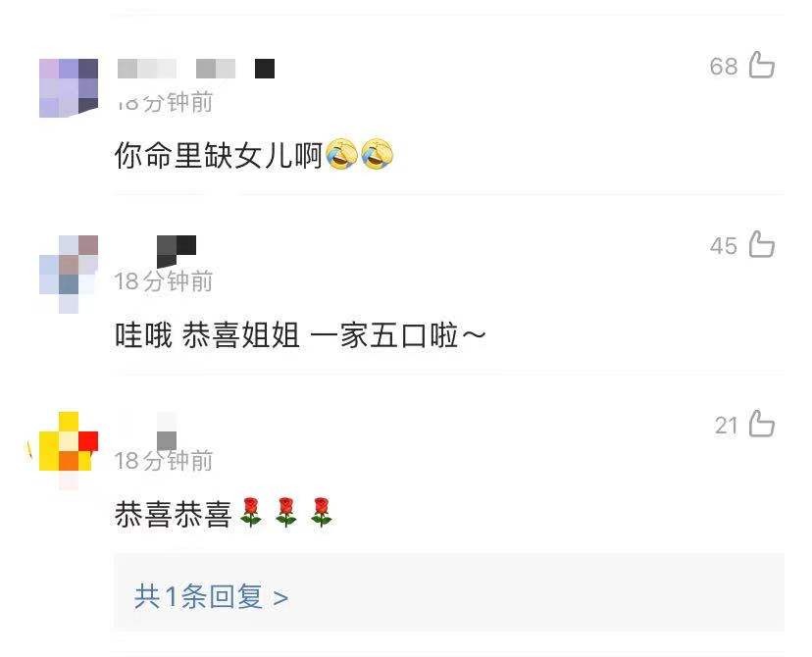Click the like count 45
This screenshot has width=812, height=657.
coord(724,246)
